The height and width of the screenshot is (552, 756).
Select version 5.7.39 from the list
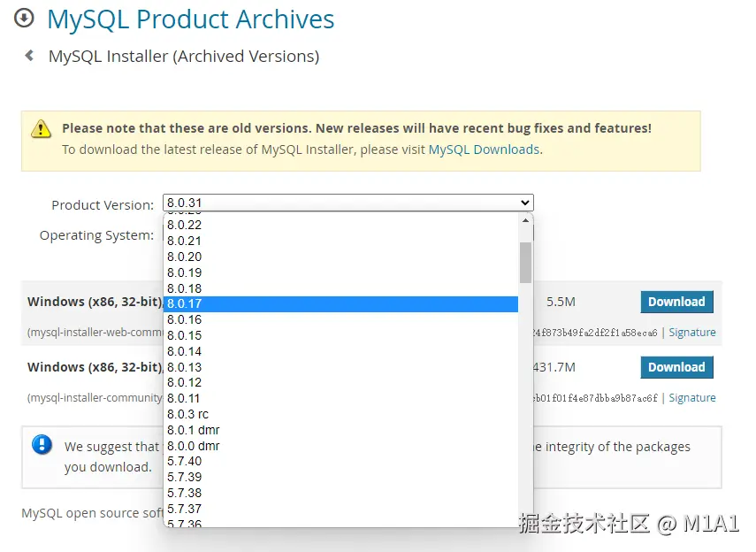click(x=341, y=477)
